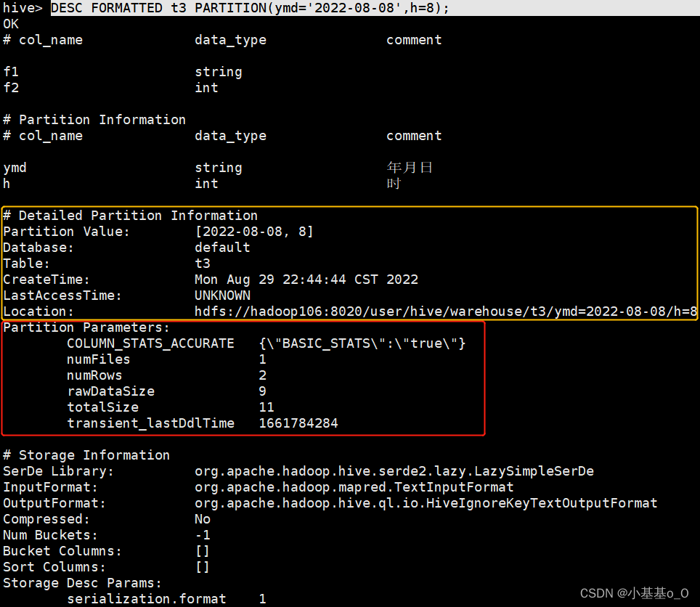Select the partition column ymd
Viewport: 700px width, 607px height.
tap(15, 167)
